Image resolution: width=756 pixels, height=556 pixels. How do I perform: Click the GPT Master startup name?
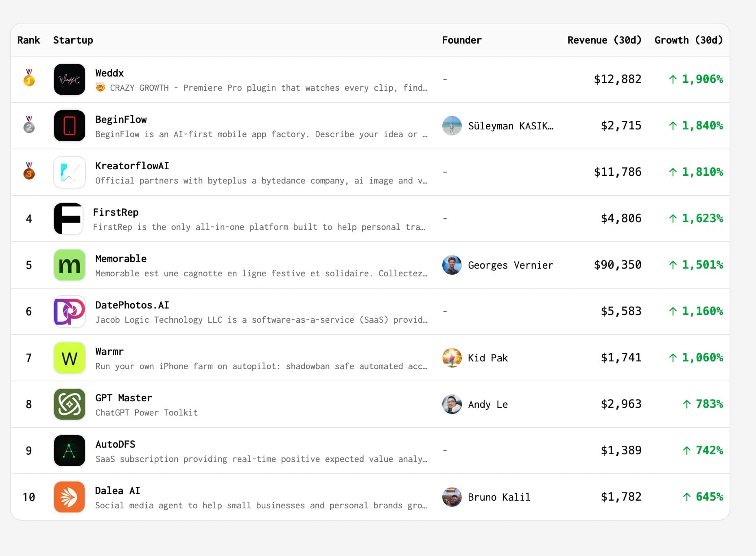[124, 398]
